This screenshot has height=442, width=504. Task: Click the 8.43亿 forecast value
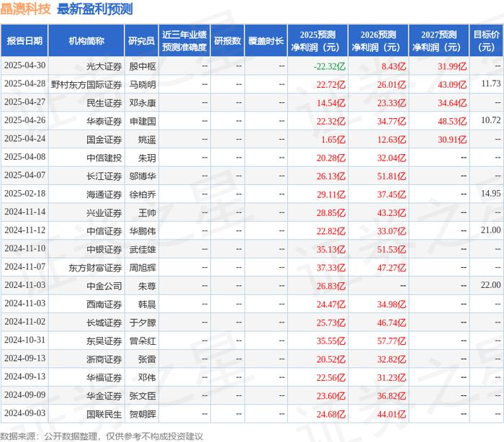(394, 66)
